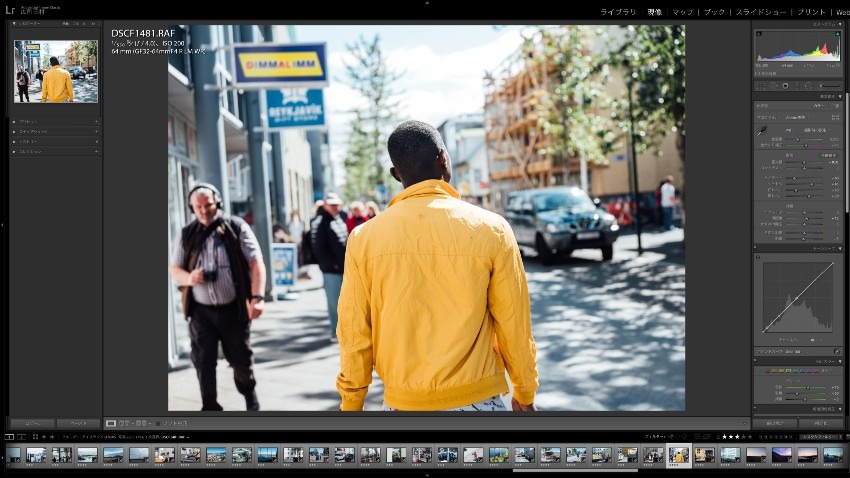Open the Library module tab
The width and height of the screenshot is (850, 478).
pyautogui.click(x=617, y=12)
